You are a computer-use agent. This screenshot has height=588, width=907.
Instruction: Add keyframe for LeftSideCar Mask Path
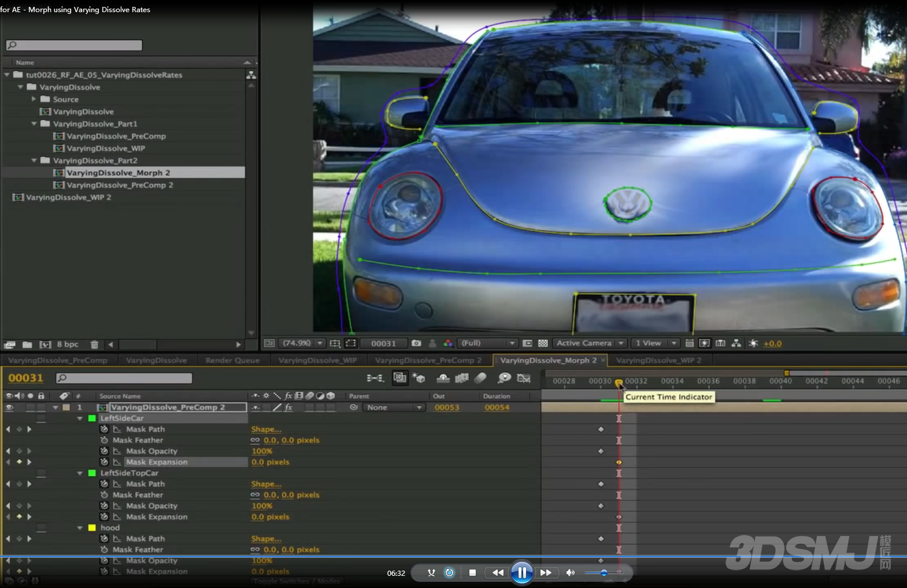tap(19, 429)
